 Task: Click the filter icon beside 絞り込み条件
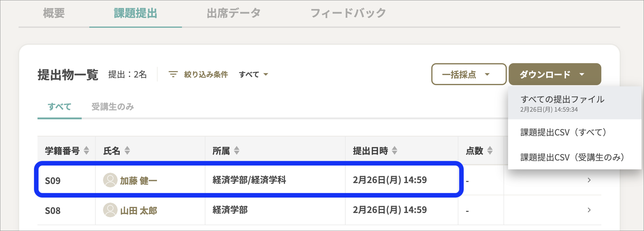point(173,74)
